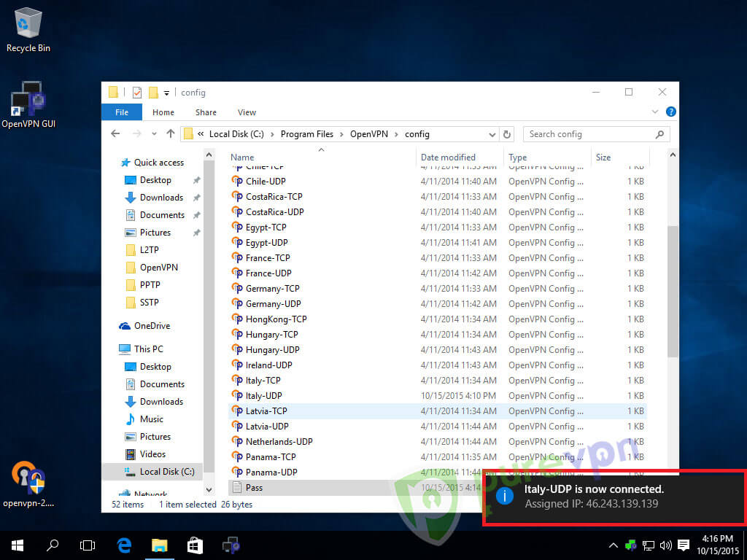Collapse the ribbon chevron in Explorer
The height and width of the screenshot is (560, 747).
point(655,112)
